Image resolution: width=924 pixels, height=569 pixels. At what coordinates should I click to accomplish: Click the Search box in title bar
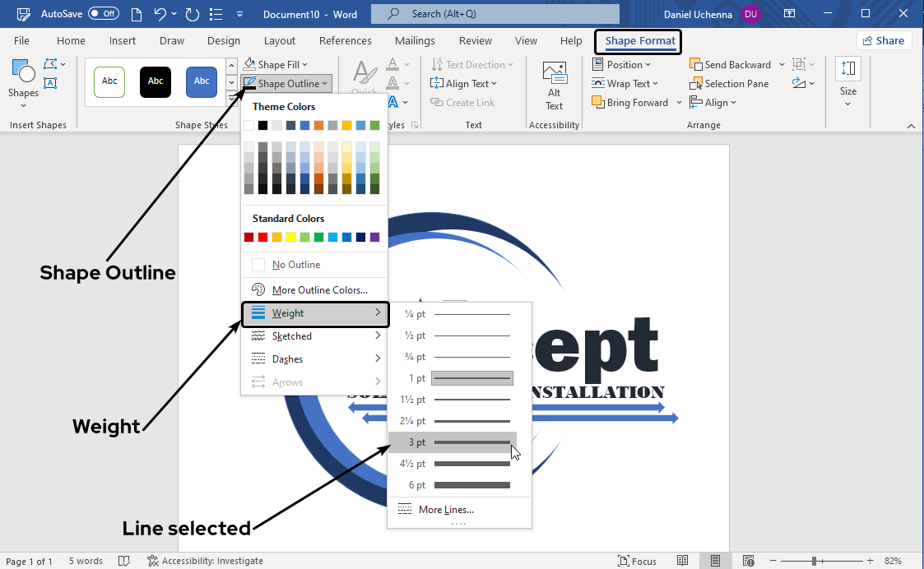(x=495, y=14)
